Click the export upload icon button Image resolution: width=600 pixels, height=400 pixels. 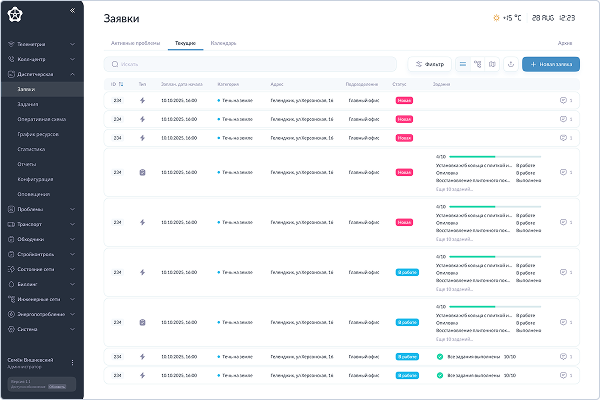click(510, 64)
